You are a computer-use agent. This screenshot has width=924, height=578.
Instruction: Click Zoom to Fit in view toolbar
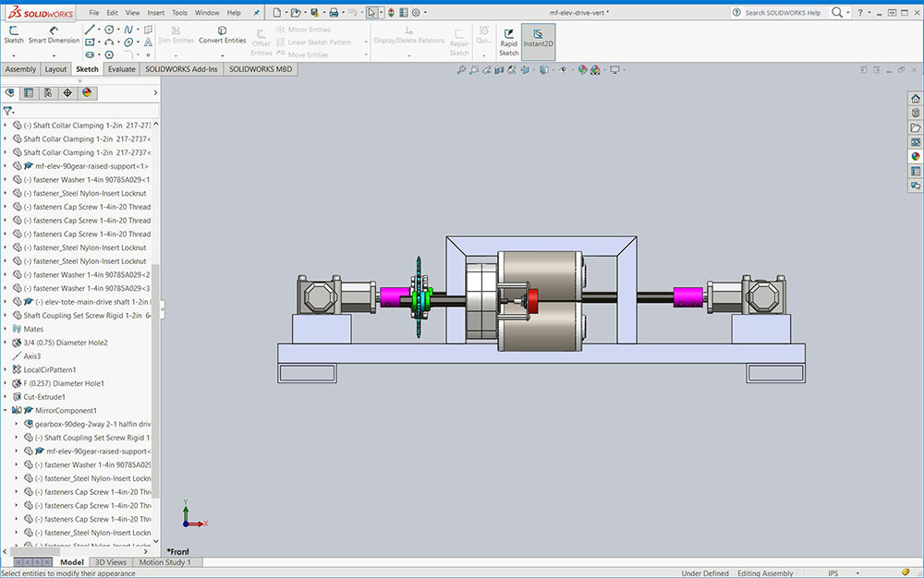(461, 70)
